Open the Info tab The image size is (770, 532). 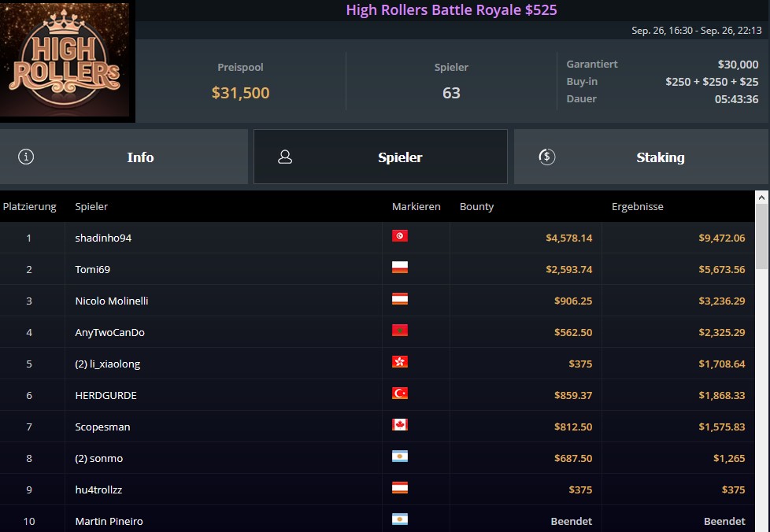[x=124, y=157]
